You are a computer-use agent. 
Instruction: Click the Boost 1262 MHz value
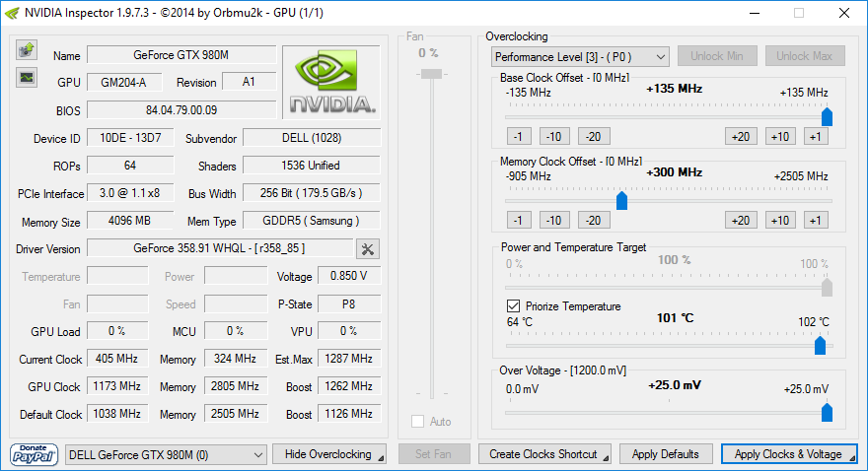point(349,386)
